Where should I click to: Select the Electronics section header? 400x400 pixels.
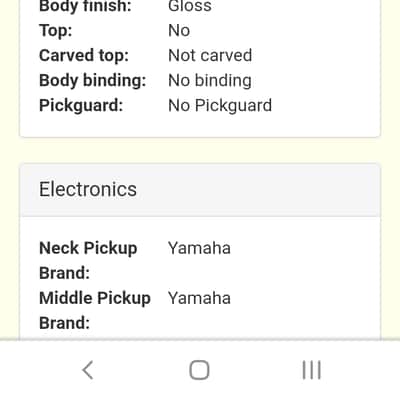(200, 190)
